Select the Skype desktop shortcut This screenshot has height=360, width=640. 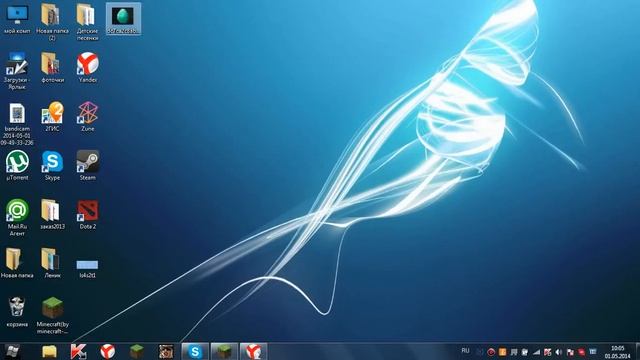[x=52, y=165]
